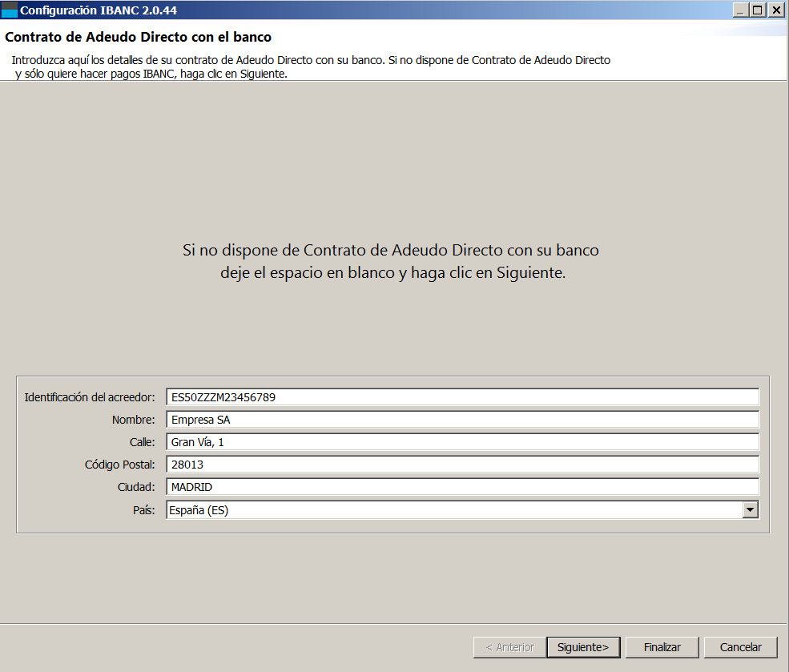Click the Calle label

(142, 442)
